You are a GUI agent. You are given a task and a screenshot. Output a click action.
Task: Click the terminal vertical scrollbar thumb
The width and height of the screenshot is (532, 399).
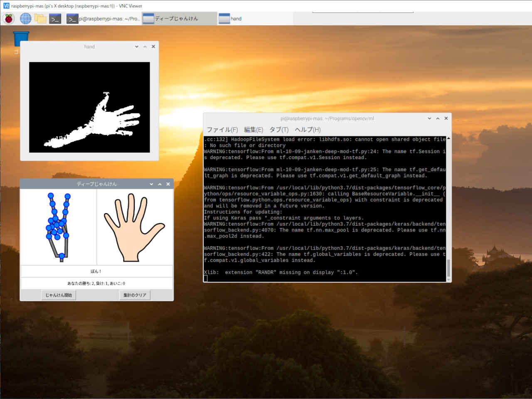tap(448, 268)
